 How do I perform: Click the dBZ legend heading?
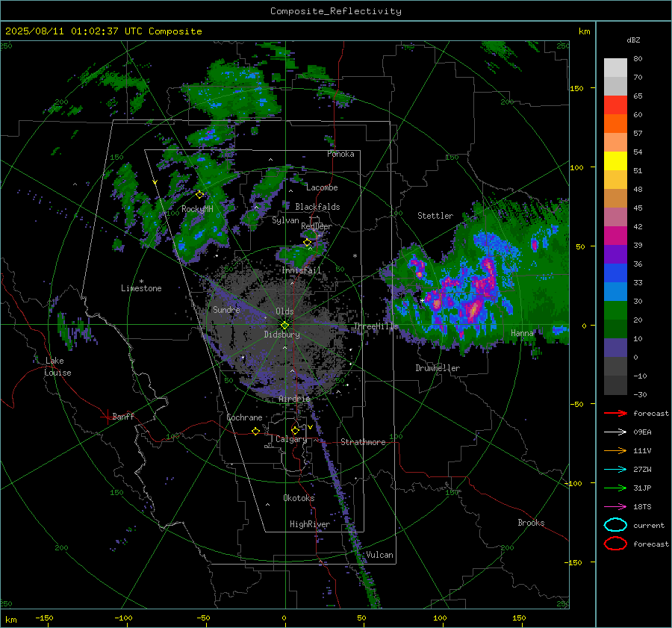[x=633, y=40]
